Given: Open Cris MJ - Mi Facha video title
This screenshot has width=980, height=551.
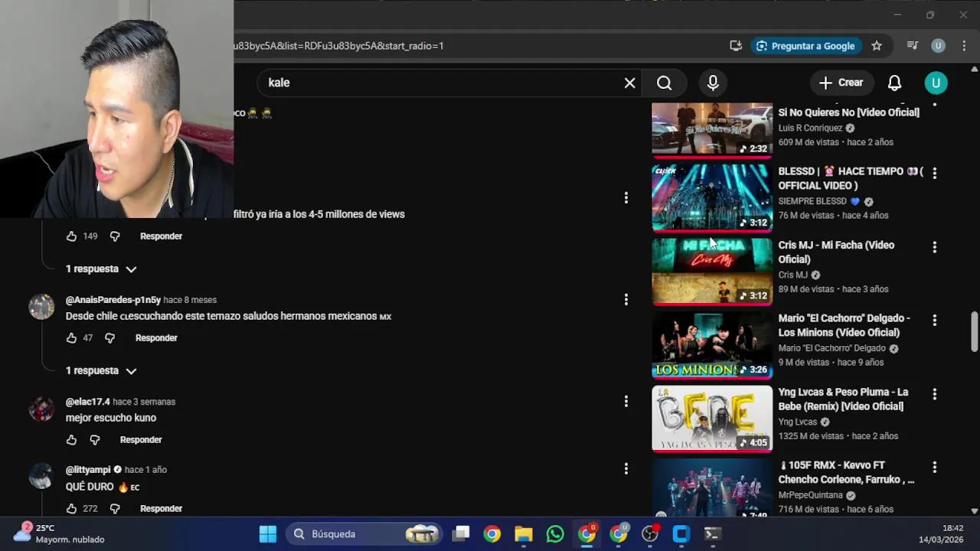Looking at the screenshot, I should click(x=836, y=253).
